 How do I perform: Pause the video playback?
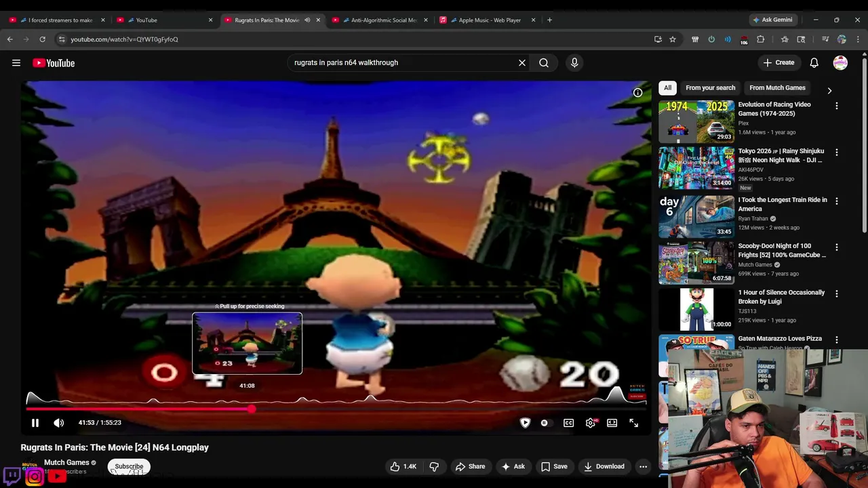click(x=35, y=423)
